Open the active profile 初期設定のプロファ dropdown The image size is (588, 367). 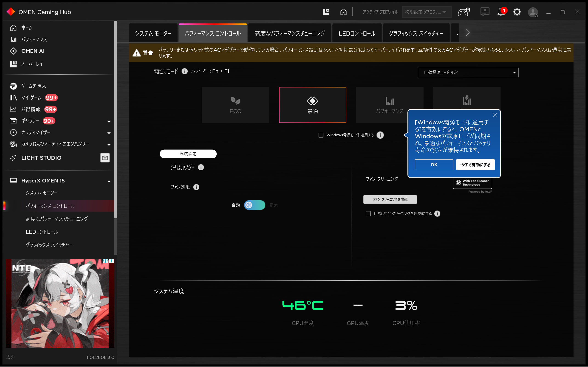[427, 12]
